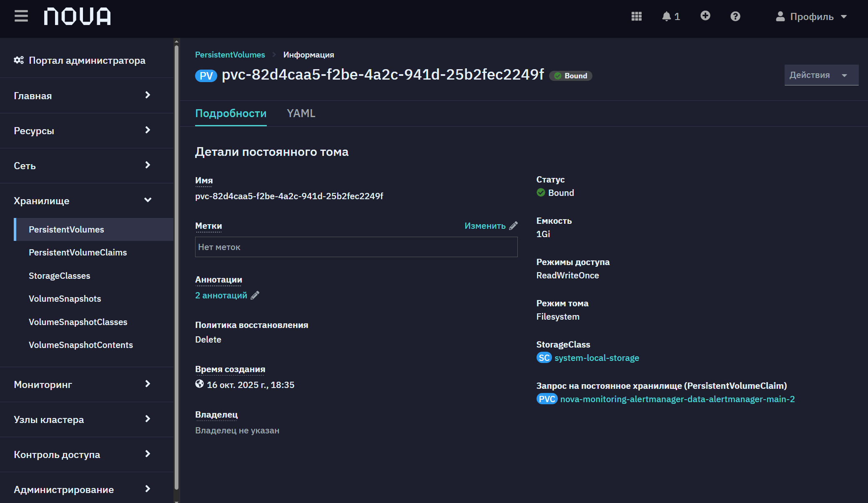
Task: Click Владелец не указан text
Action: point(237,430)
